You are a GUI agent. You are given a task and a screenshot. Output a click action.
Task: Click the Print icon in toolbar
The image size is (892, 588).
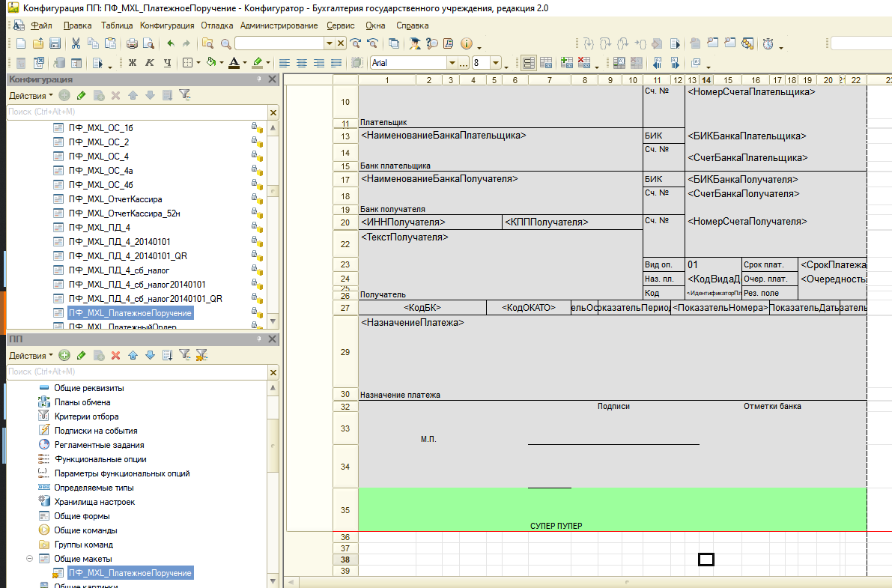pos(133,44)
